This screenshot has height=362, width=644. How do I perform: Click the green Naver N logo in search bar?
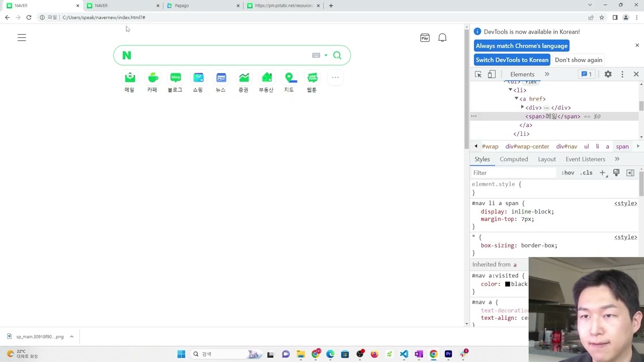[127, 55]
